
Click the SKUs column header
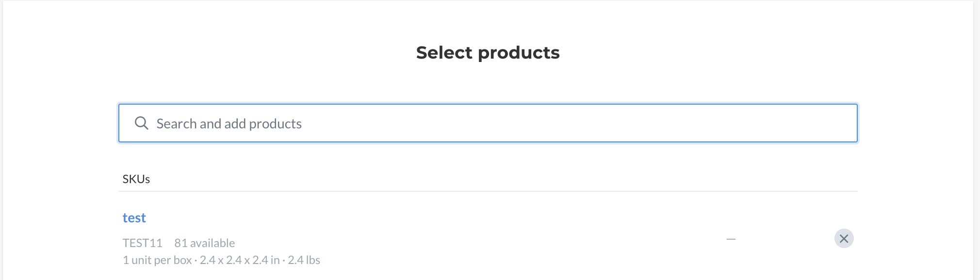(x=136, y=179)
